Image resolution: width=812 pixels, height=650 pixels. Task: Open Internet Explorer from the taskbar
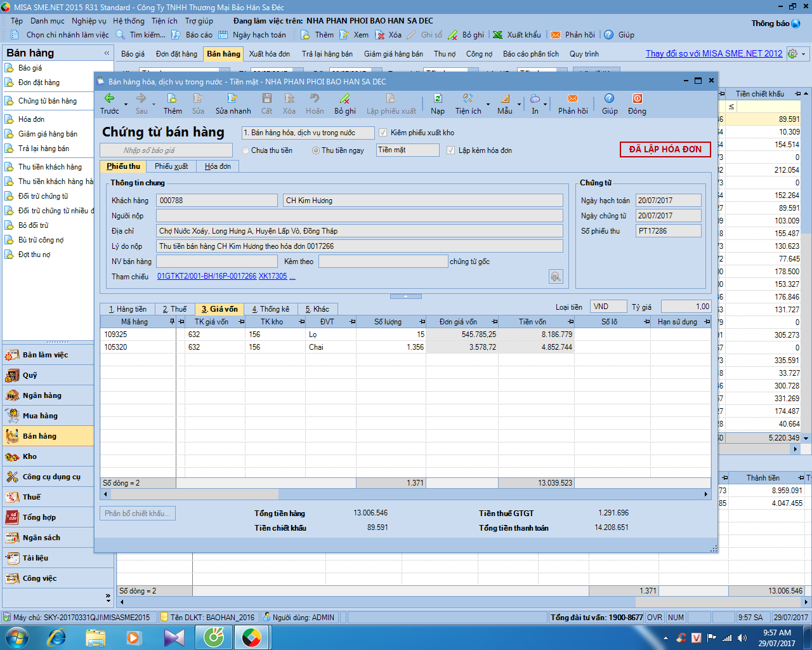point(57,637)
